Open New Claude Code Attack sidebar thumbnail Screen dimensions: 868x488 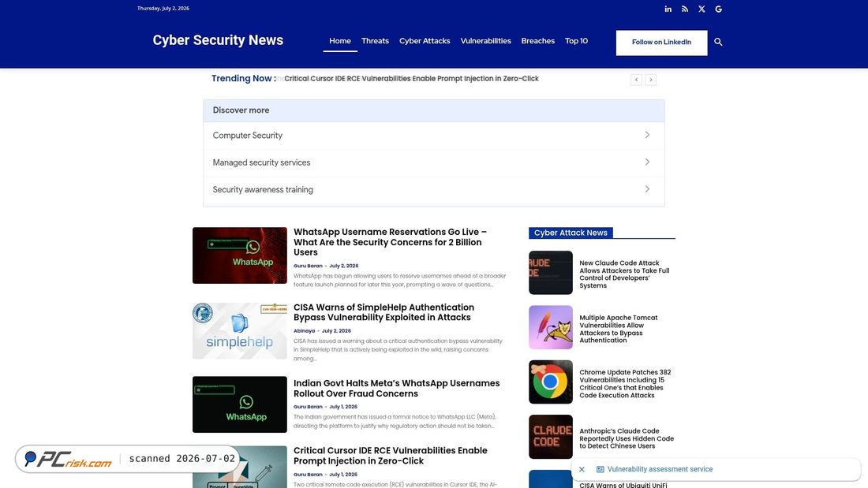click(551, 273)
